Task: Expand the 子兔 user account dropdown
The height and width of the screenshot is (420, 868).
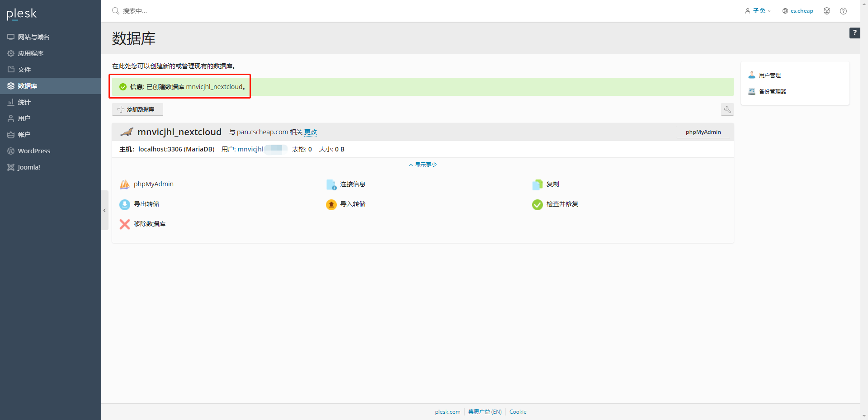Action: [x=758, y=11]
